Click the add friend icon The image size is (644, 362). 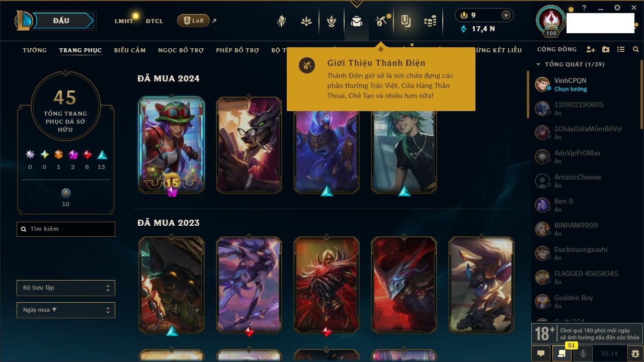[591, 50]
